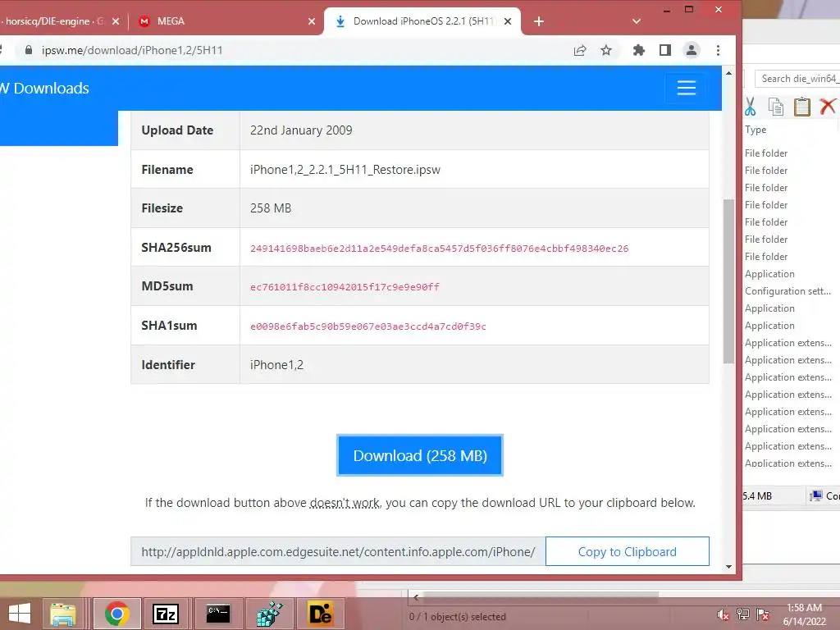Click the Copy icon in Explorer toolbar
The image size is (840, 630).
coord(776,107)
